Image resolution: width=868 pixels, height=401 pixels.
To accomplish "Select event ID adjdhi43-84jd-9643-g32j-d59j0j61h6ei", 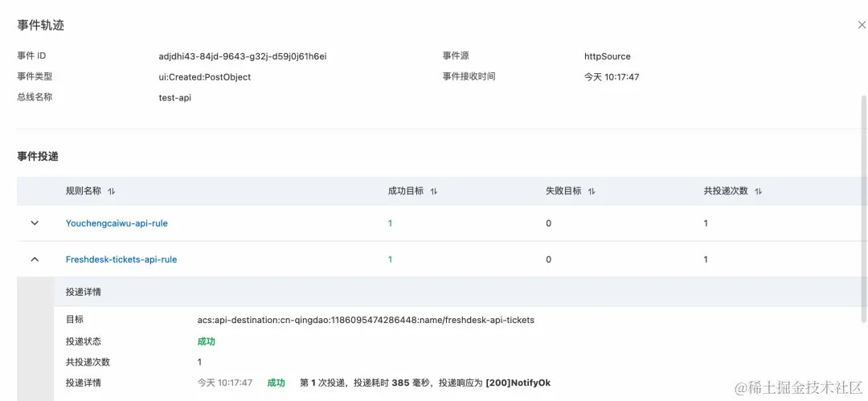I will pos(243,56).
